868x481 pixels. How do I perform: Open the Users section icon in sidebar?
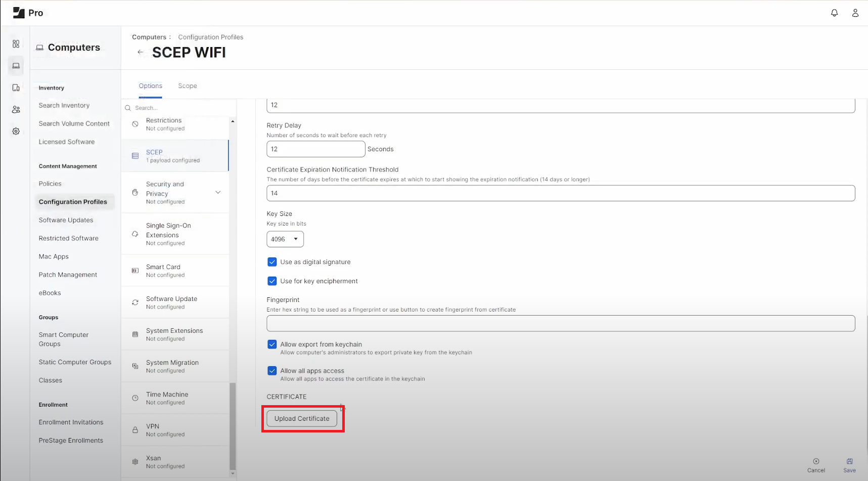[16, 109]
